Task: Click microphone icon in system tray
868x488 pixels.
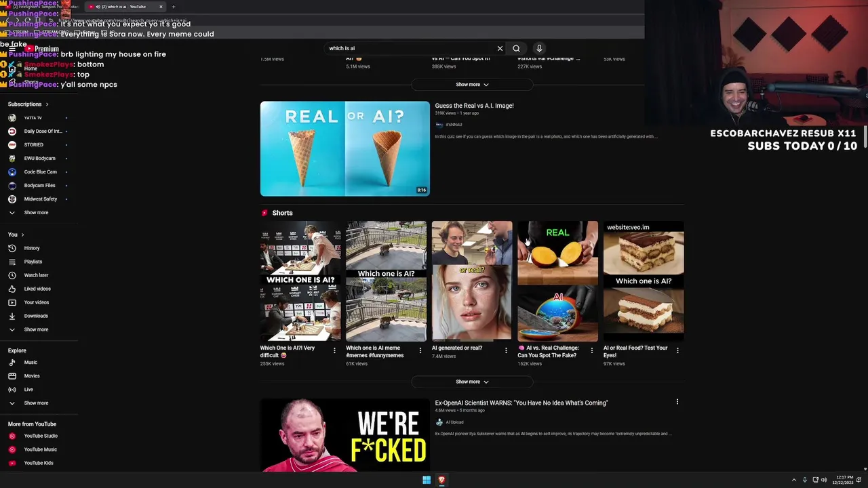Action: coord(805,480)
